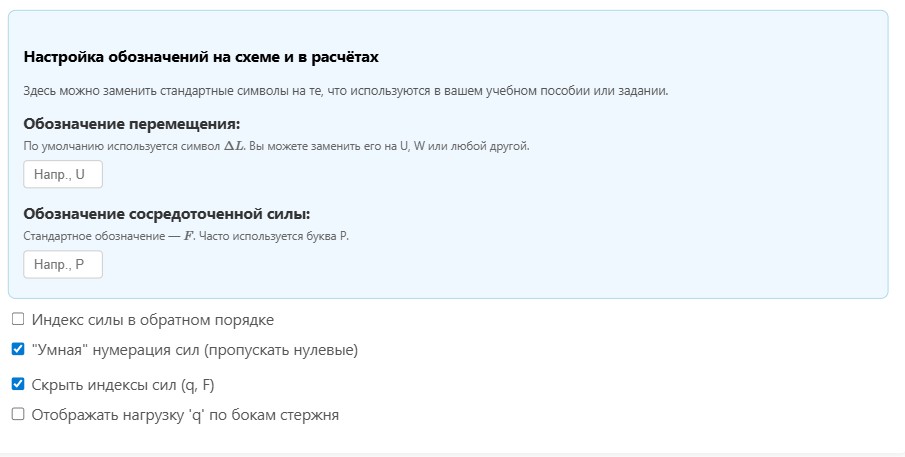905x457 pixels.
Task: Click the "Индекс силы в обратном порядке" label text
Action: point(152,320)
